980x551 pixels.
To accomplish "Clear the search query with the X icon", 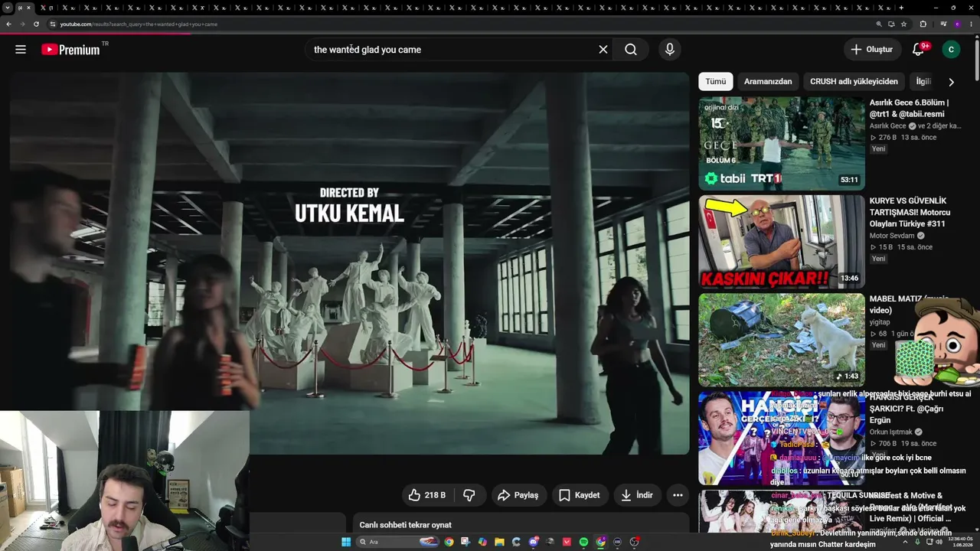I will tap(603, 50).
